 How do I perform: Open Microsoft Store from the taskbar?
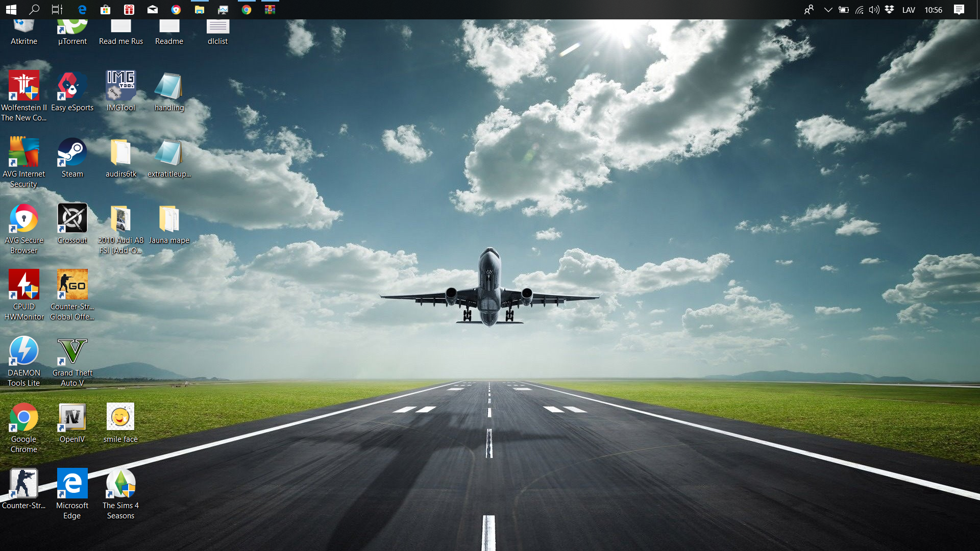tap(105, 10)
